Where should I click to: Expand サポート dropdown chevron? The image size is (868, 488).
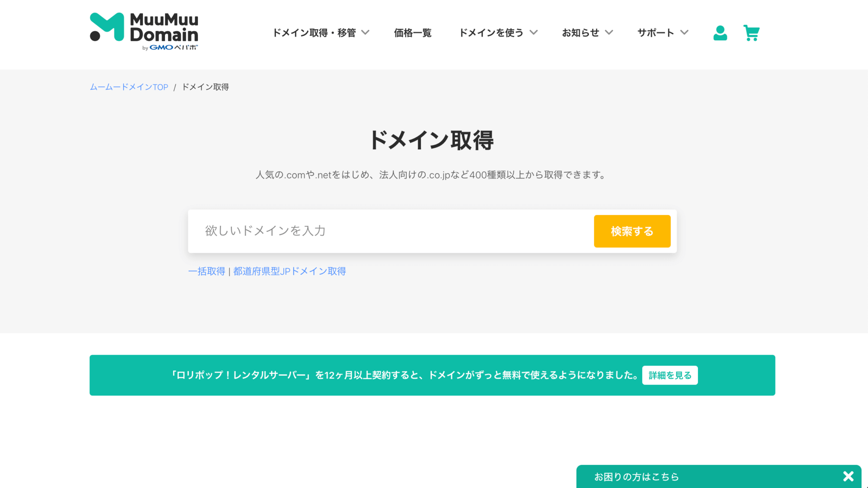[x=684, y=33]
